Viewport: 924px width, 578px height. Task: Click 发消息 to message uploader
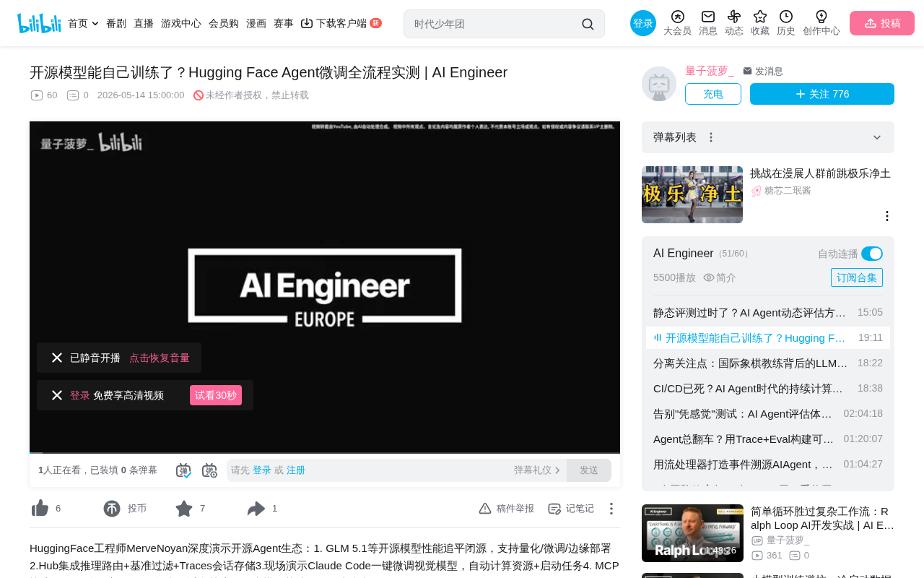763,72
